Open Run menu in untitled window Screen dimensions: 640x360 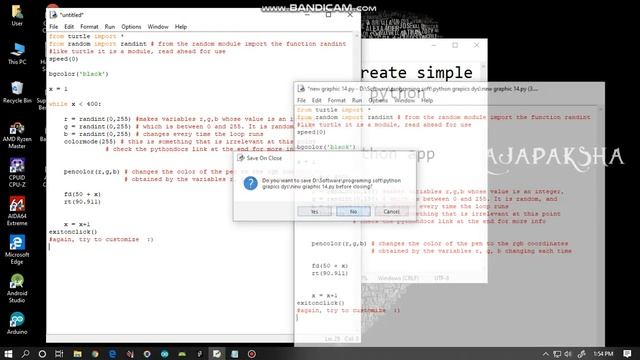109,27
